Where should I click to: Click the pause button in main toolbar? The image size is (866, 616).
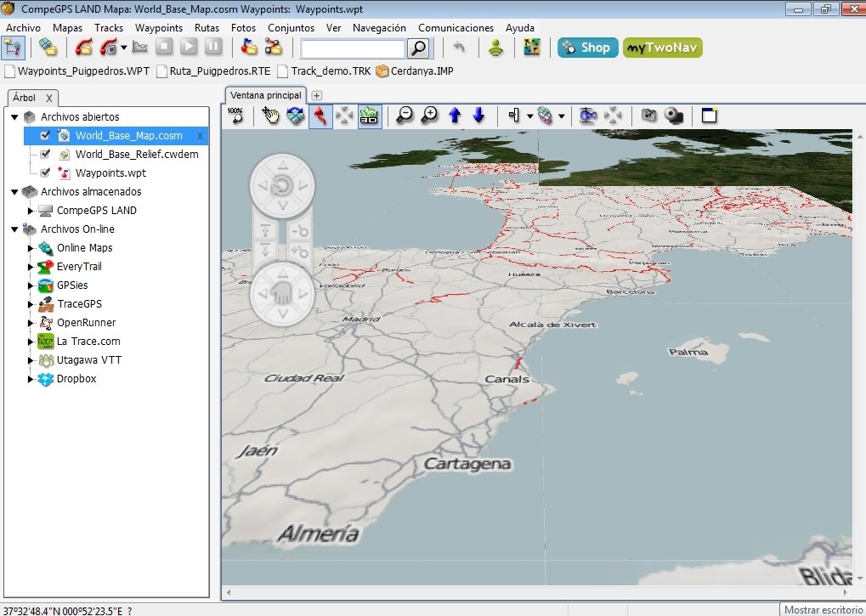pyautogui.click(x=213, y=47)
